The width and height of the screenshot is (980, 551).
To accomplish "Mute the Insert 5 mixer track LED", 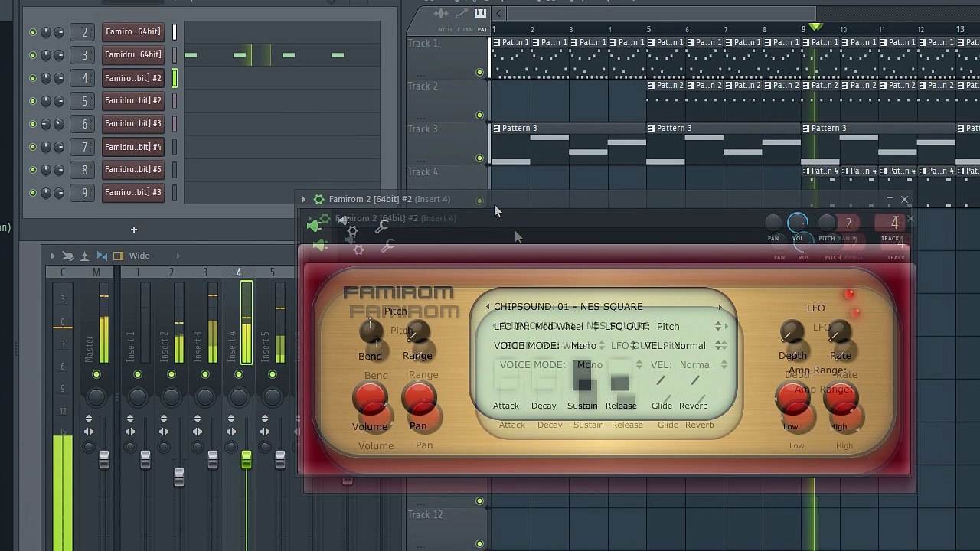I will coord(273,374).
